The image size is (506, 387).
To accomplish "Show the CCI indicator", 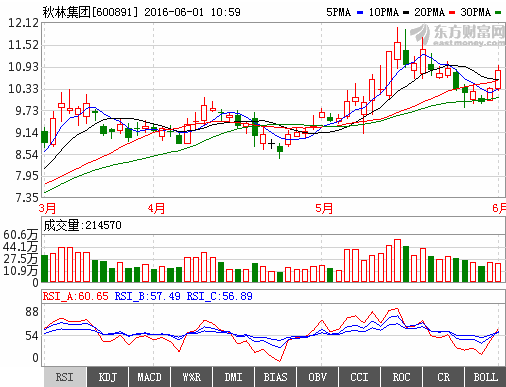I will point(359,377).
